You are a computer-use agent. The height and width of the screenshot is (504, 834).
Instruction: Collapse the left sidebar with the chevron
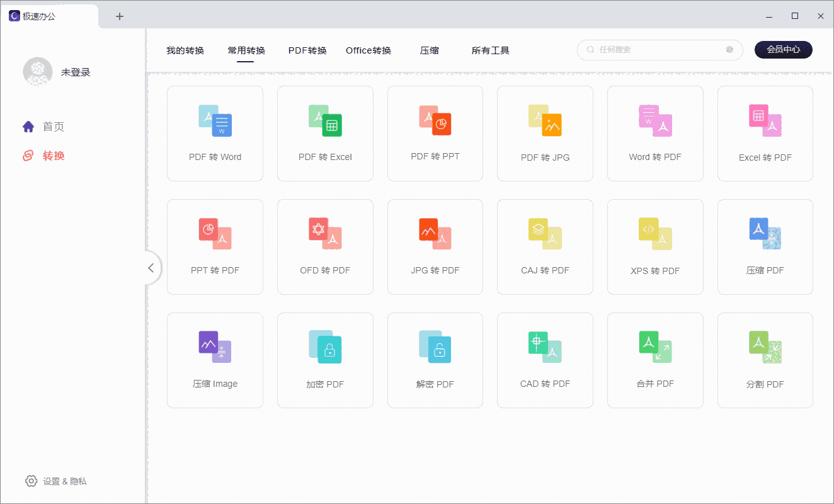[x=151, y=268]
